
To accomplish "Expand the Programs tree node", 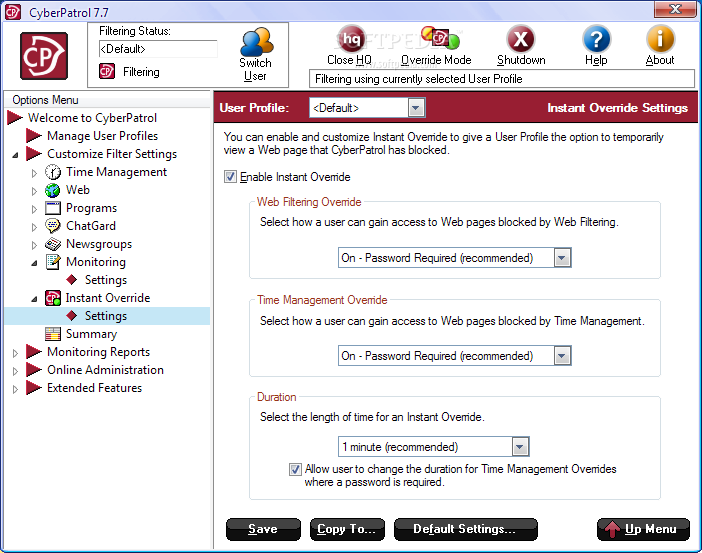I will pyautogui.click(x=34, y=209).
